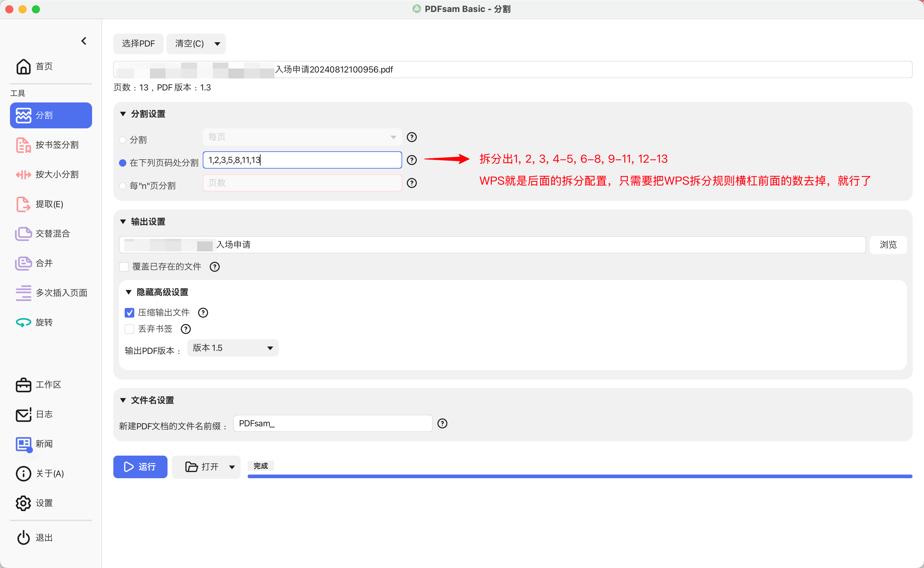Open the 版本 1.5 PDF version dropdown

pyautogui.click(x=233, y=348)
